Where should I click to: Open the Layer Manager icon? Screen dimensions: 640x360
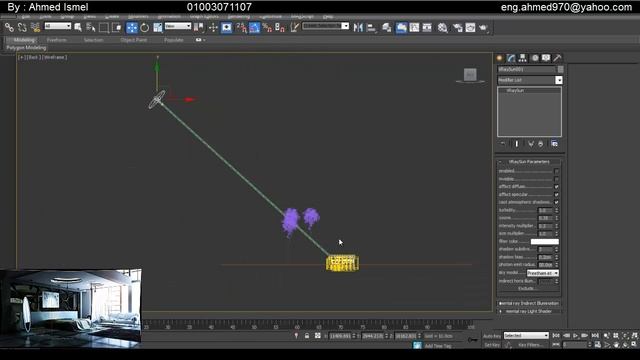[x=387, y=27]
